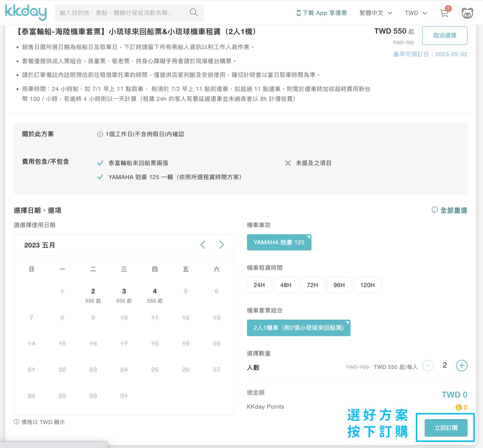
Task: Go to next month in calendar
Action: 221,245
